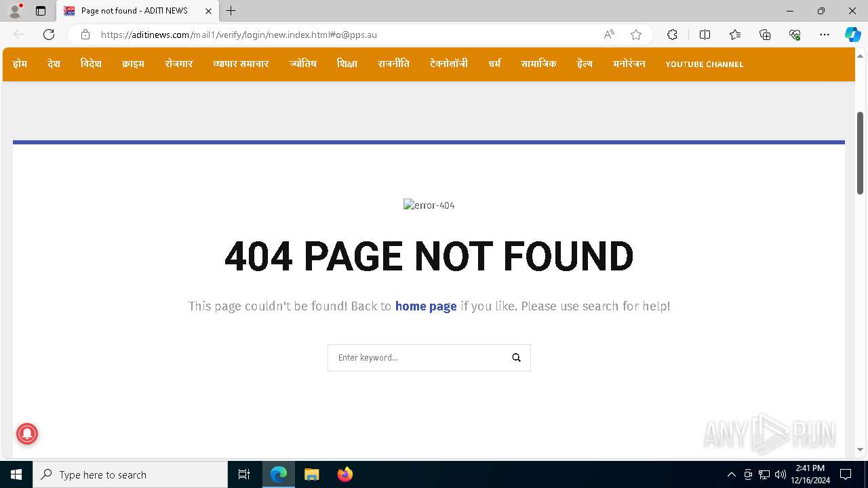The width and height of the screenshot is (868, 488).
Task: Open the राजनीति menu item
Action: pyautogui.click(x=393, y=64)
